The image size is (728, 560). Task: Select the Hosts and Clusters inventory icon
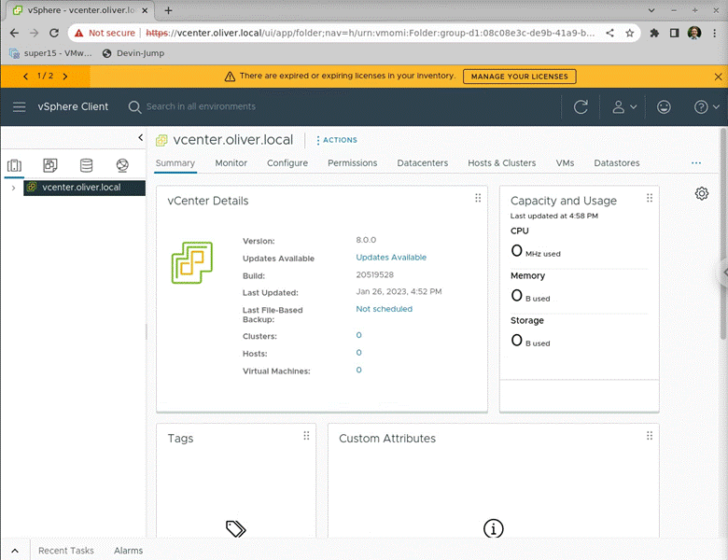point(14,165)
